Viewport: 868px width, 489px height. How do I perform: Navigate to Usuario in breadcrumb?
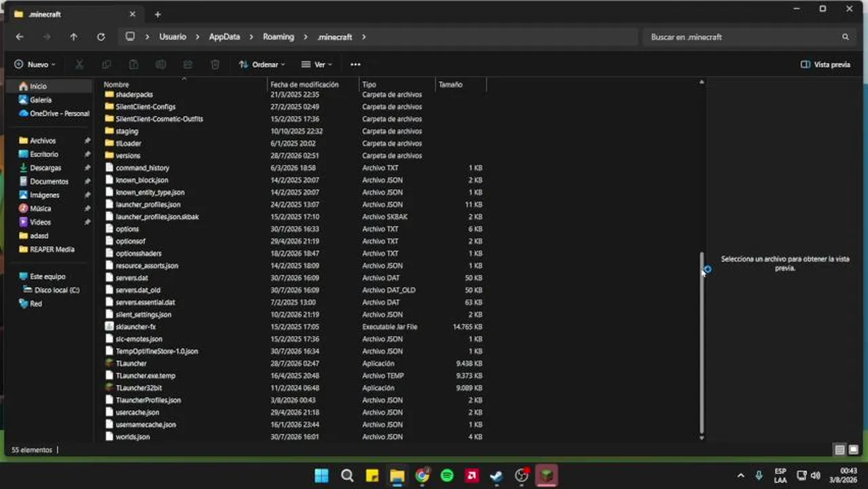[x=173, y=37]
